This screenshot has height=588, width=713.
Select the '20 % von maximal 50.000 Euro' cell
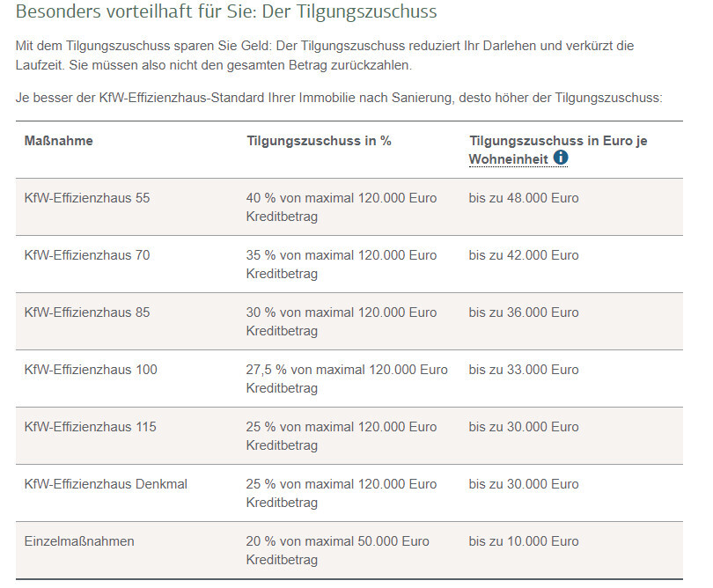point(338,550)
